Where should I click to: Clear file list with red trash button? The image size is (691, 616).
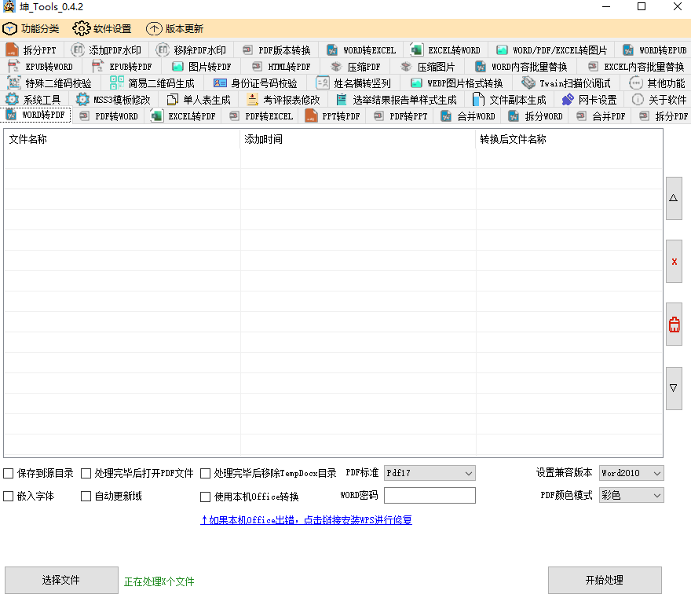(674, 324)
